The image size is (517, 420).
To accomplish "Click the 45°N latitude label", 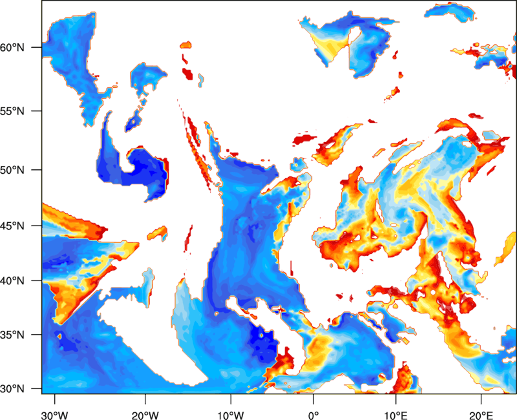I will (x=12, y=226).
